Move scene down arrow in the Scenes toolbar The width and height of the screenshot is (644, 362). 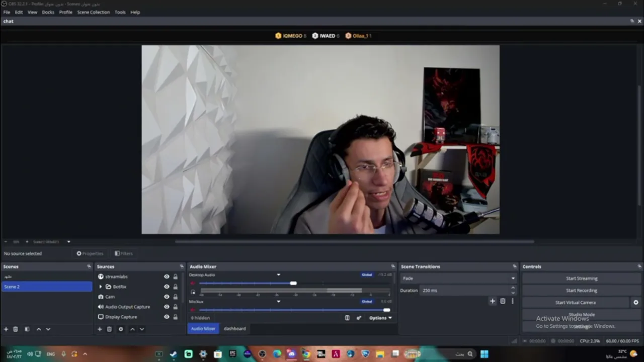tap(48, 329)
